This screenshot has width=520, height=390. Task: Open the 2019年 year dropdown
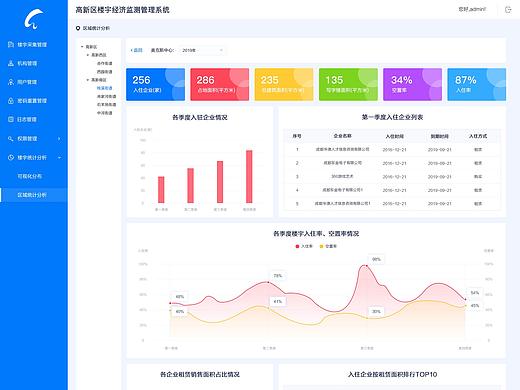(x=202, y=50)
